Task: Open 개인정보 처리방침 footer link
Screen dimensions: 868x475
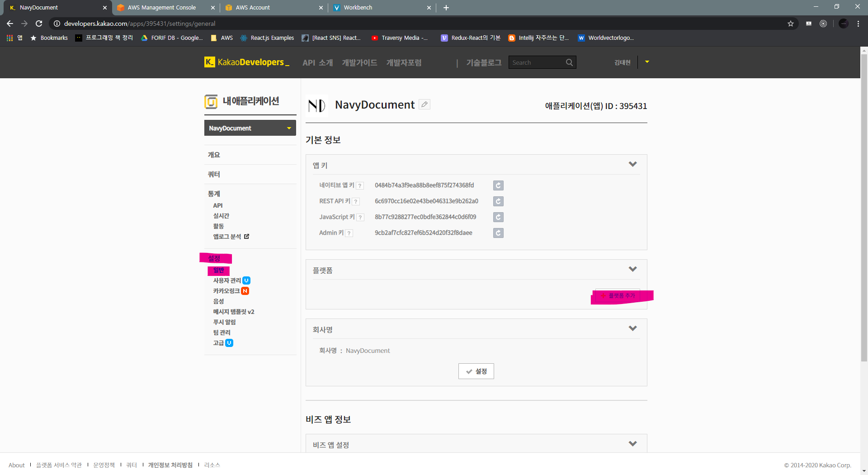Action: point(170,465)
